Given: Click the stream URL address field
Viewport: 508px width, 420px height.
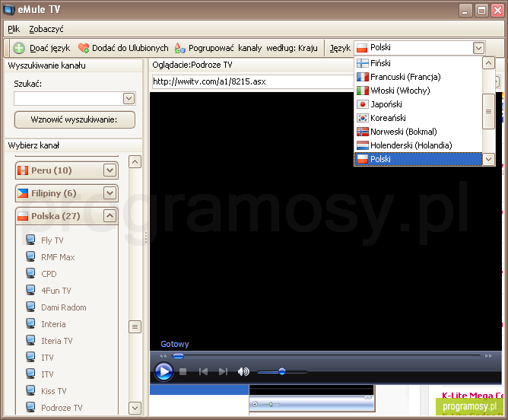Looking at the screenshot, I should pyautogui.click(x=252, y=81).
